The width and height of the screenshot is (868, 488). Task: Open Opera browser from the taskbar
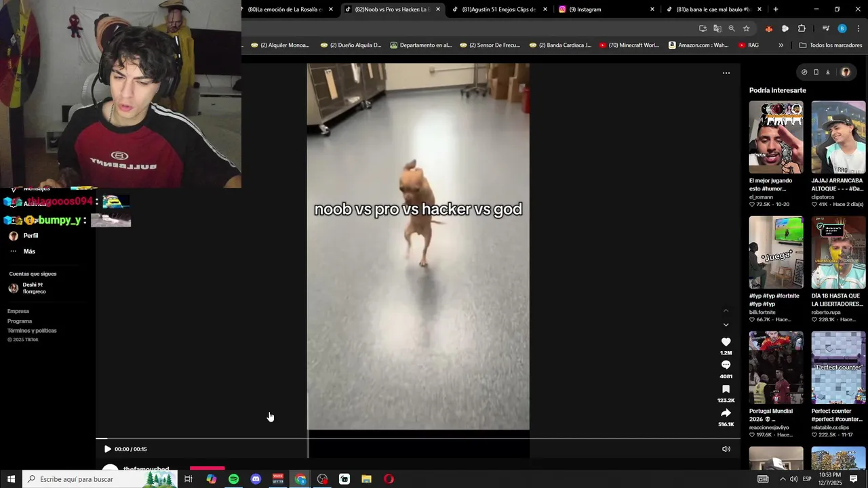coord(389,479)
